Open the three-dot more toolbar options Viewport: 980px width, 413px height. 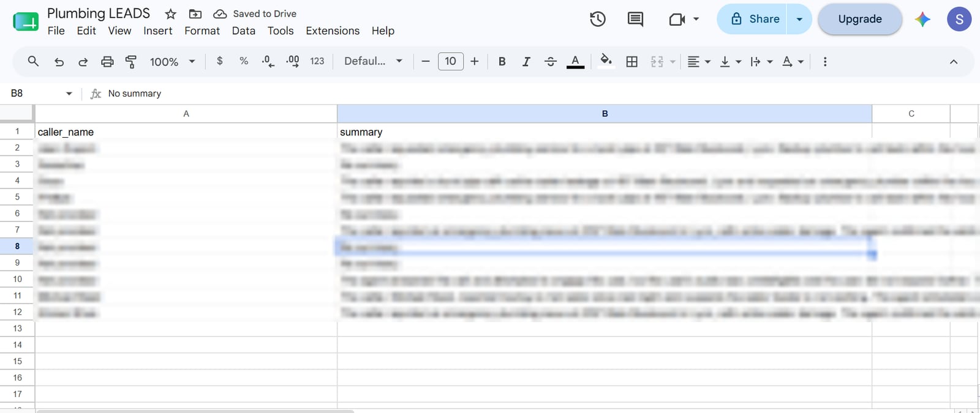coord(825,61)
